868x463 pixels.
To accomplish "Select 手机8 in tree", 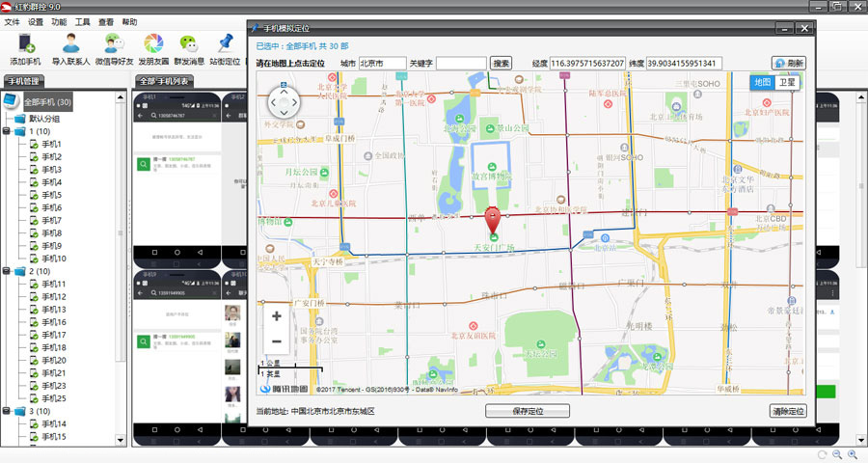I will (51, 233).
